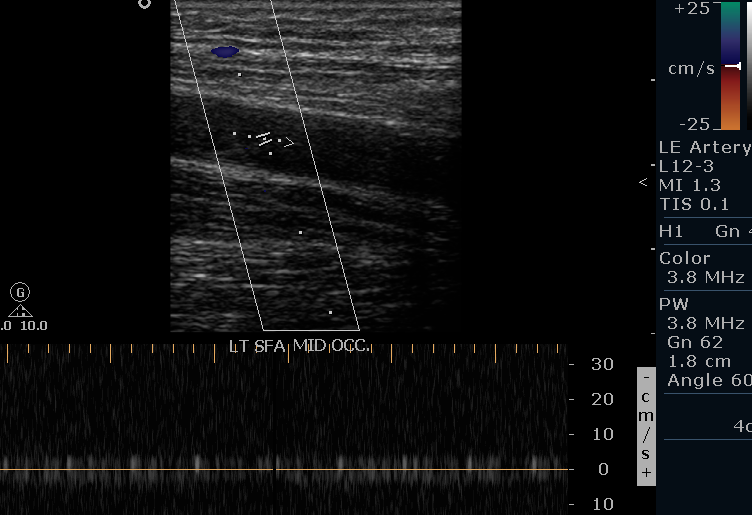Click the Doppler sample gate cursor
752x515 pixels.
(265, 140)
